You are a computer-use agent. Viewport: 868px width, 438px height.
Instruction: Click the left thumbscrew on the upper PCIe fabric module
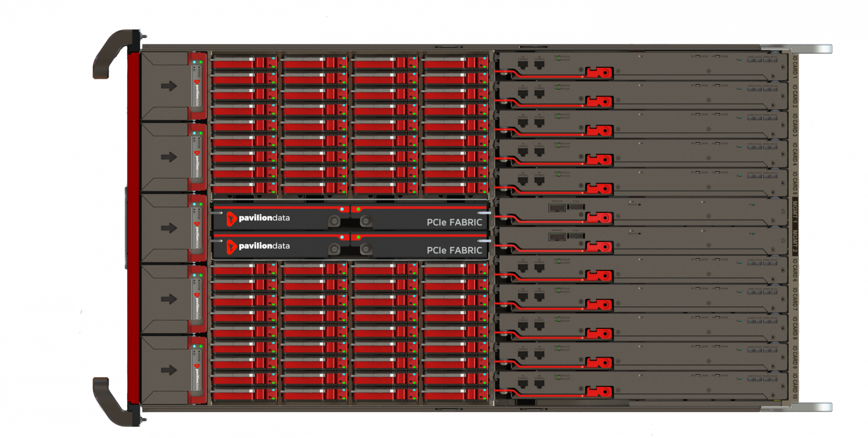[x=335, y=221]
